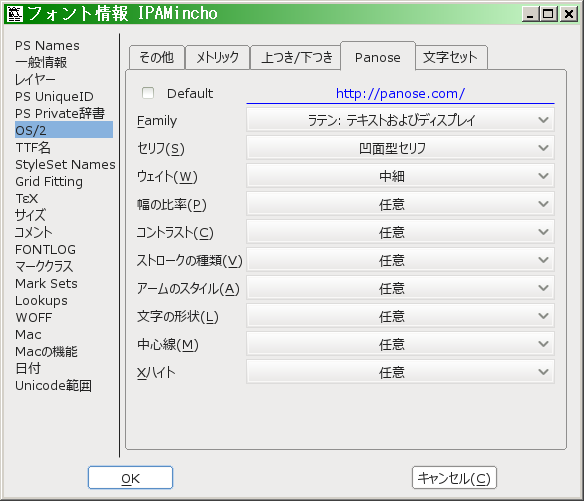
Task: Open the http://panose.com/ link
Action: pos(400,93)
